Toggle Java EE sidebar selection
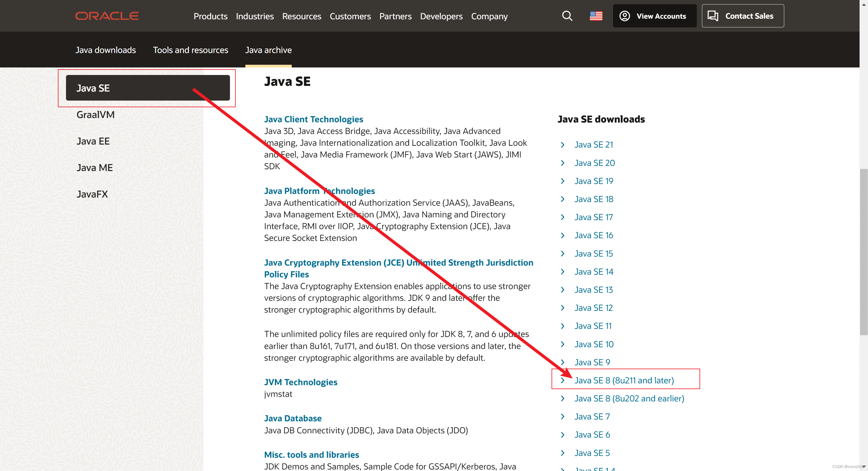 pyautogui.click(x=92, y=141)
